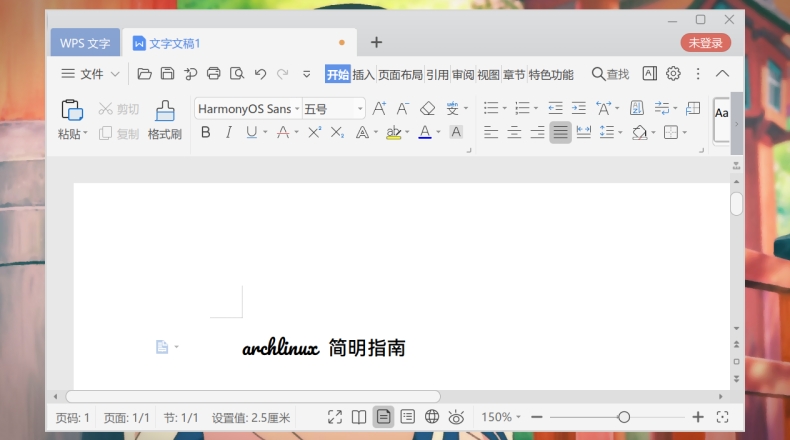
Task: Center align the text
Action: coord(514,133)
